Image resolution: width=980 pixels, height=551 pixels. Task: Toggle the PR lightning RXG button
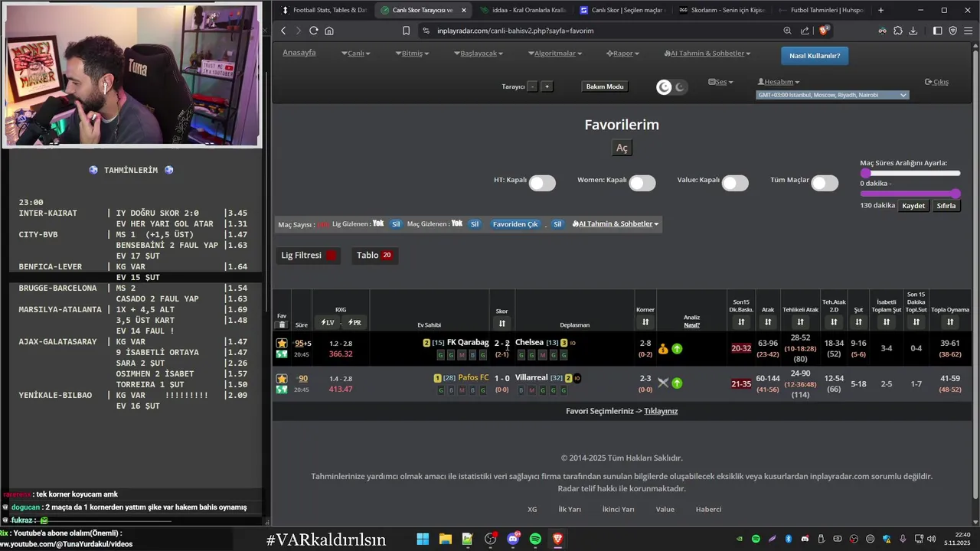pyautogui.click(x=354, y=323)
